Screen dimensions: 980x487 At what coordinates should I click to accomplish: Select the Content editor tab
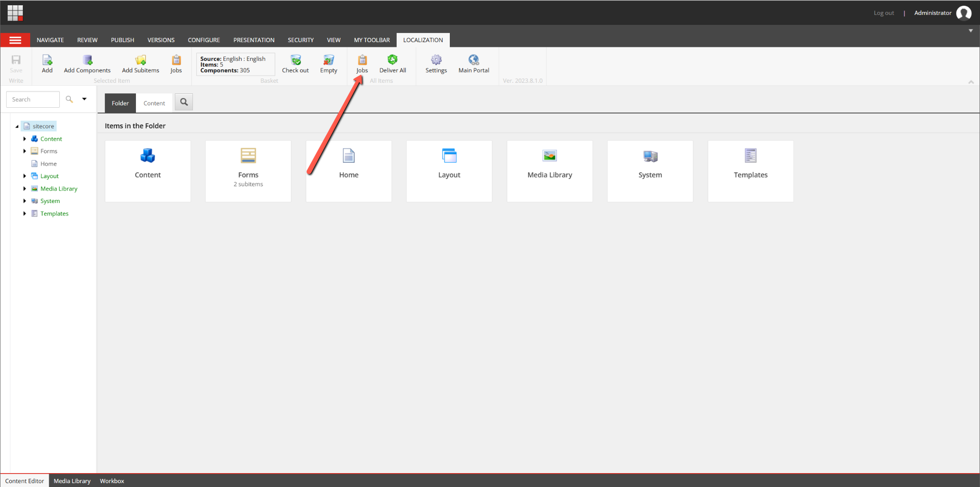point(154,103)
